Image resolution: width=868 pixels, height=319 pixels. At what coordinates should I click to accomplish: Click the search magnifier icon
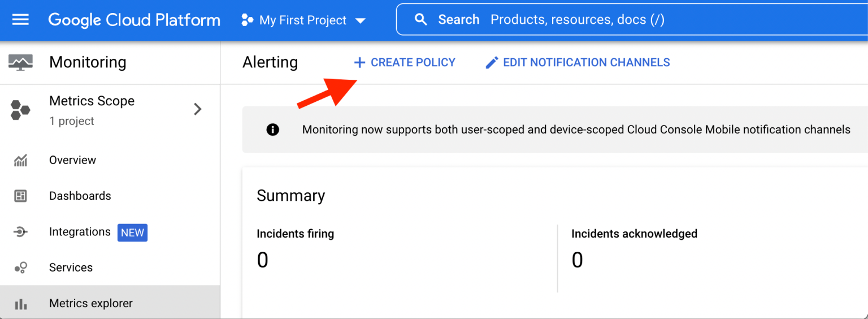[x=420, y=20]
